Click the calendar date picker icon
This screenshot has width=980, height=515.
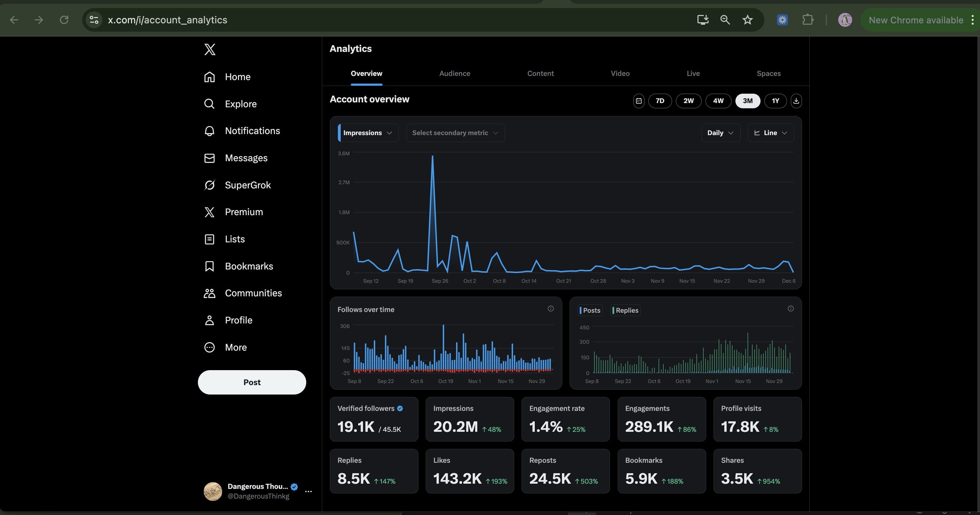tap(639, 101)
